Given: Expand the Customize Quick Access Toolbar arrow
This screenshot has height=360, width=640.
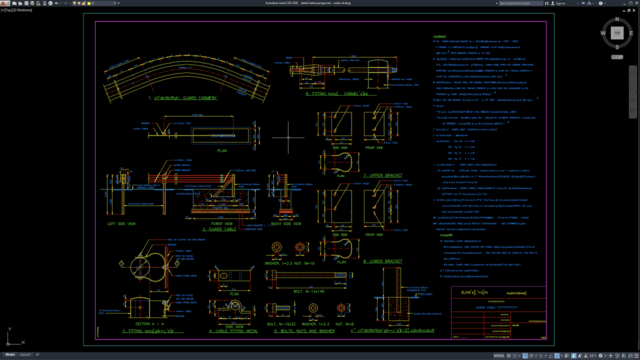Looking at the screenshot, I should coord(118,3).
